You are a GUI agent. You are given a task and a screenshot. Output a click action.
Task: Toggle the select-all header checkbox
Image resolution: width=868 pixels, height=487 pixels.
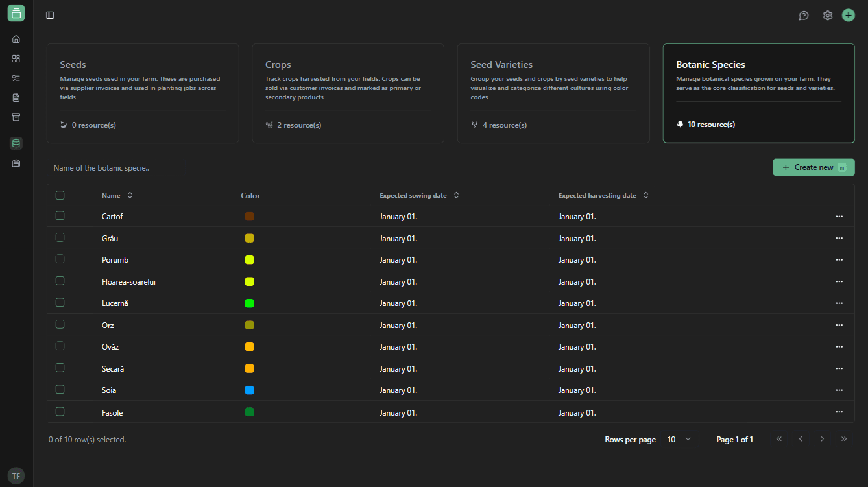click(x=60, y=195)
